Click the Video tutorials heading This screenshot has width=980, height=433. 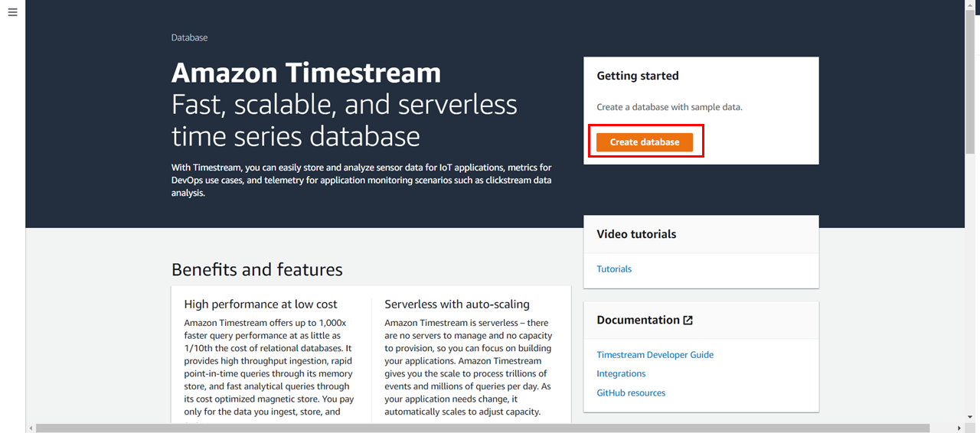(636, 234)
